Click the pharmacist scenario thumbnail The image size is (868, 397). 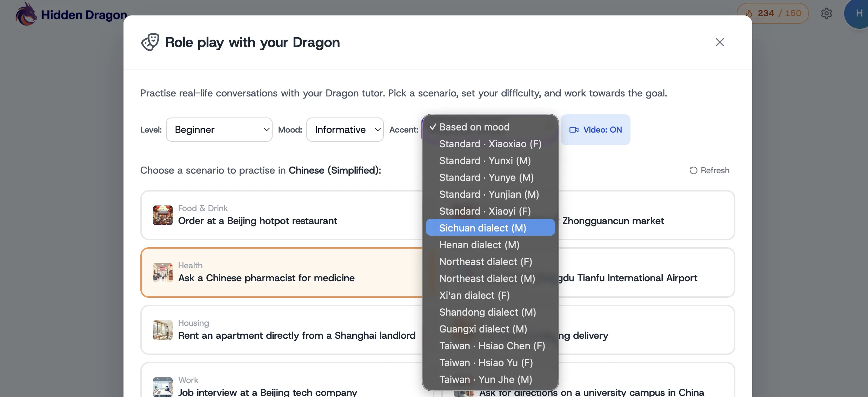pyautogui.click(x=162, y=272)
